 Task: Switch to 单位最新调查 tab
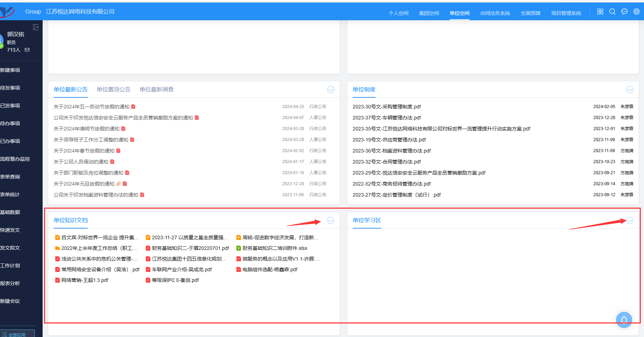coord(156,90)
